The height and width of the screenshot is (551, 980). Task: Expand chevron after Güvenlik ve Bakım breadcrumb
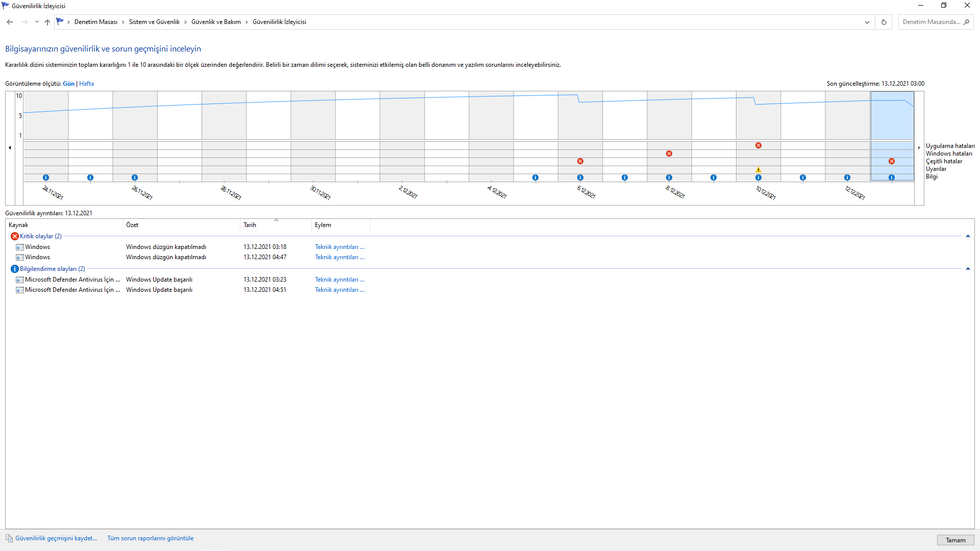pyautogui.click(x=247, y=22)
